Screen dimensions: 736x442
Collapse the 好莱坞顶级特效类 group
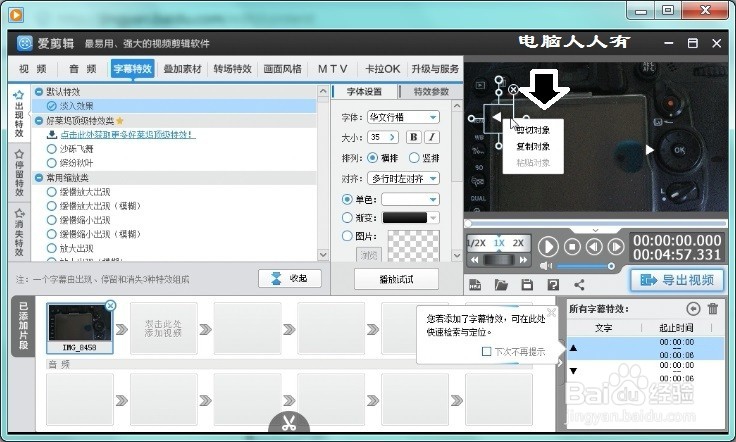point(39,121)
